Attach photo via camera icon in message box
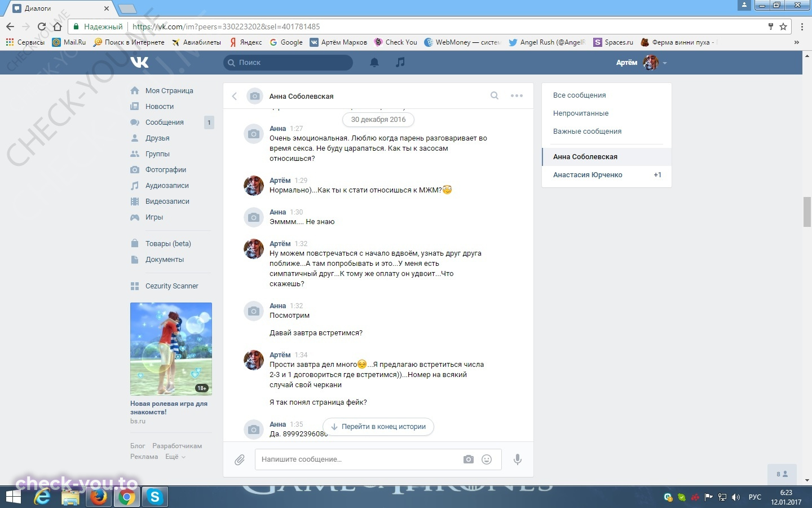 [469, 459]
